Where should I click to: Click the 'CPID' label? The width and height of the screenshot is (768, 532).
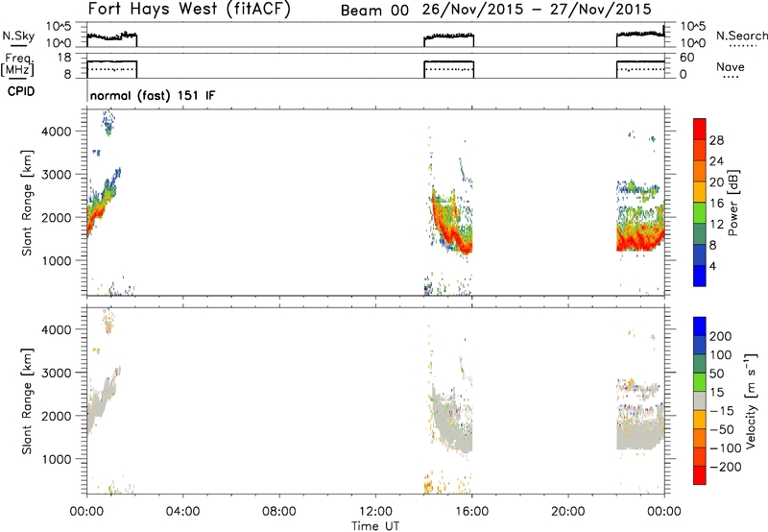coord(21,91)
